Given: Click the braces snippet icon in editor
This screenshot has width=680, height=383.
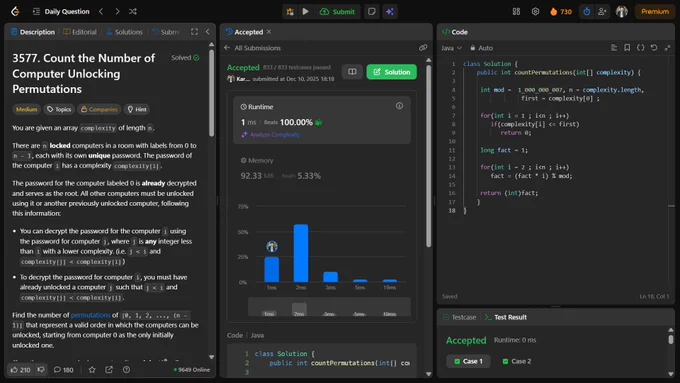Looking at the screenshot, I should [x=641, y=48].
